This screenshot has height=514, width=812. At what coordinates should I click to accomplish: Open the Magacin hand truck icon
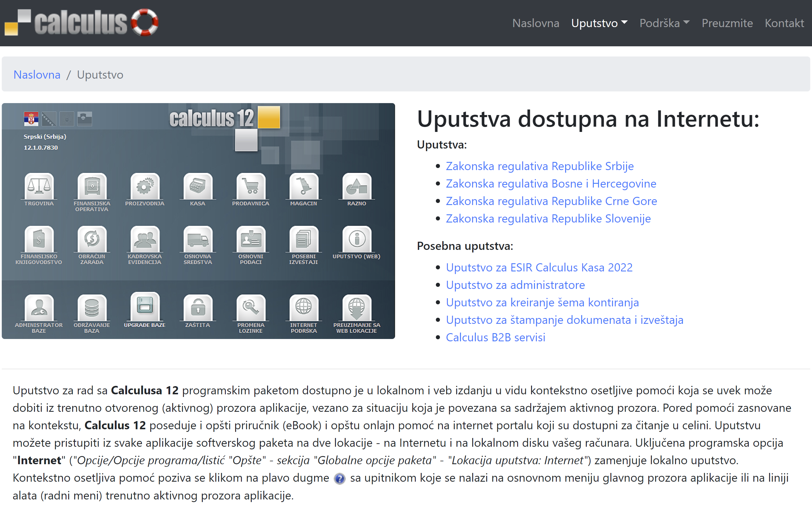point(304,186)
